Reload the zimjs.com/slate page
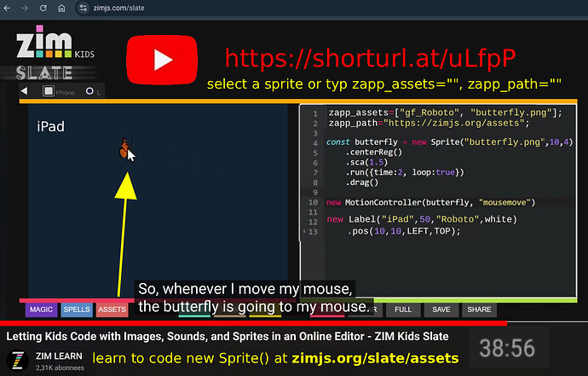The image size is (588, 376). pos(43,8)
